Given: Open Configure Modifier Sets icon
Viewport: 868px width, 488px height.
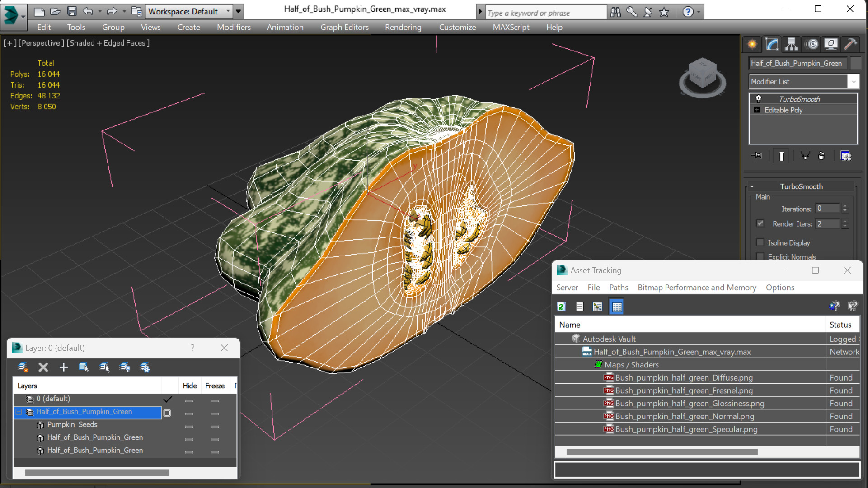Looking at the screenshot, I should (845, 156).
